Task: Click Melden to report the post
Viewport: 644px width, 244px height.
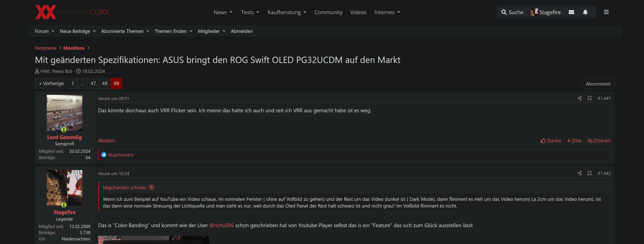Action: (107, 141)
